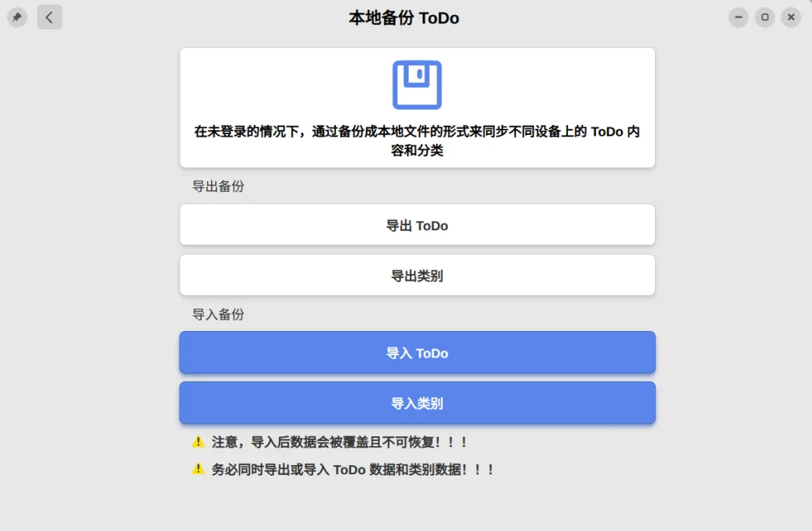
Task: Click the 注意，导入后数据会被覆盖 warning text
Action: 339,442
